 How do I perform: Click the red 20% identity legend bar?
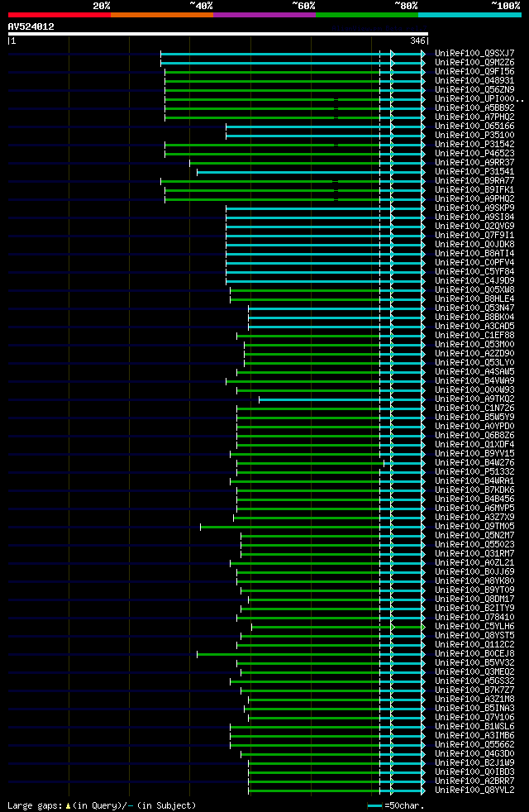coord(60,15)
